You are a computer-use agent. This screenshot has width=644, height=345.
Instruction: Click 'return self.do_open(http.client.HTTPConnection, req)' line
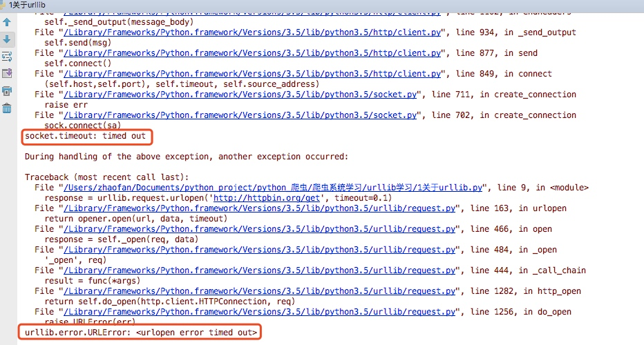(169, 302)
